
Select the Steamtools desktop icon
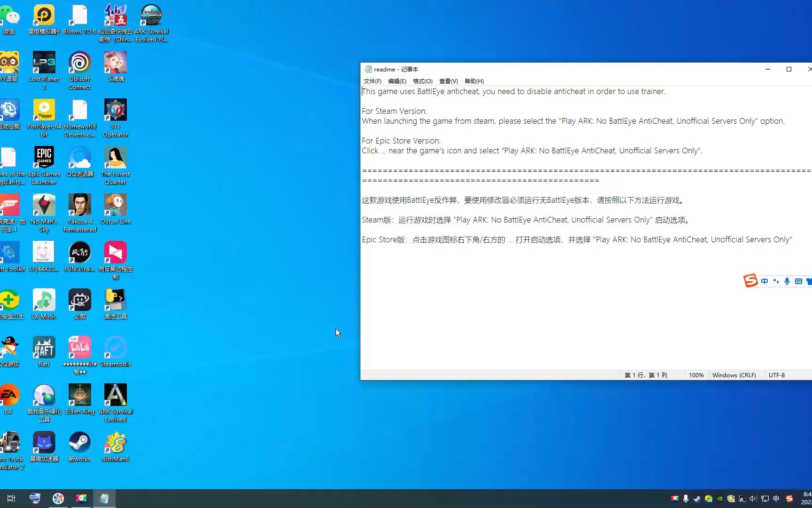pyautogui.click(x=115, y=352)
